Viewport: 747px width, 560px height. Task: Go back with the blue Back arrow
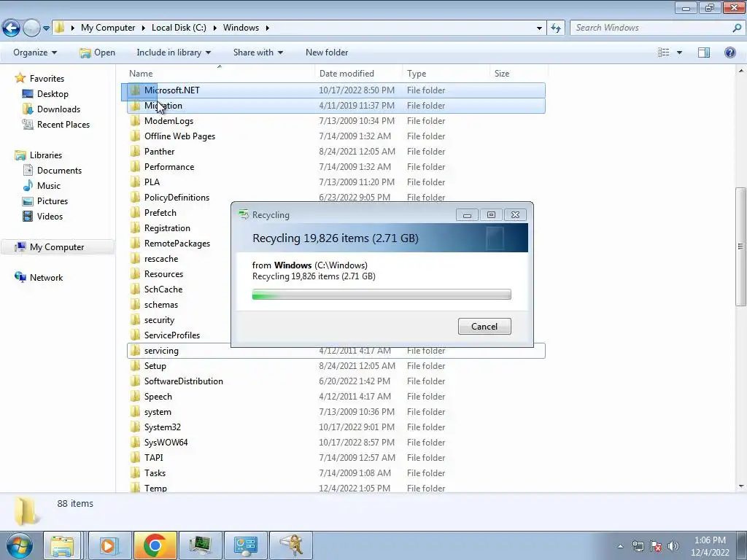point(12,28)
